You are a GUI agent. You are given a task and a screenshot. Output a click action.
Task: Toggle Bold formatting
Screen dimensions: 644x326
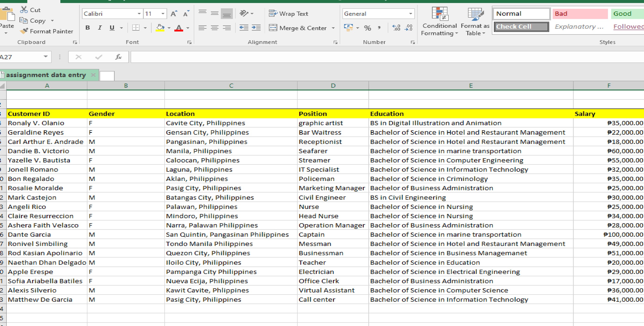[x=87, y=28]
